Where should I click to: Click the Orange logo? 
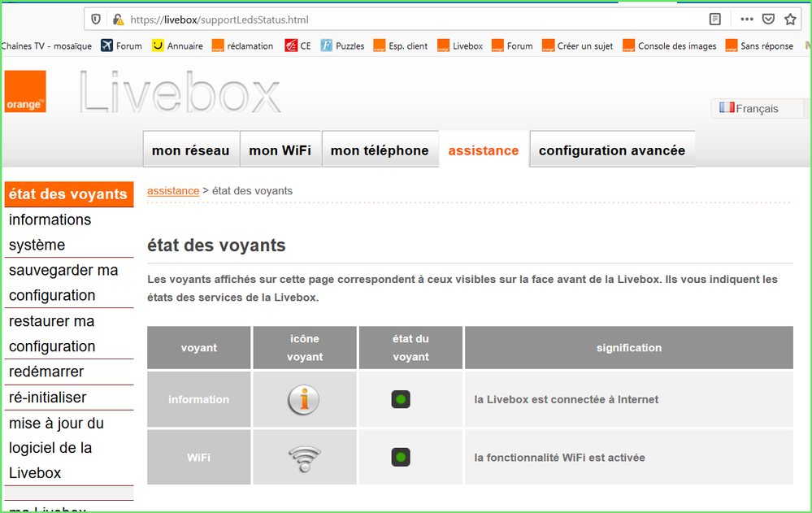tap(25, 91)
